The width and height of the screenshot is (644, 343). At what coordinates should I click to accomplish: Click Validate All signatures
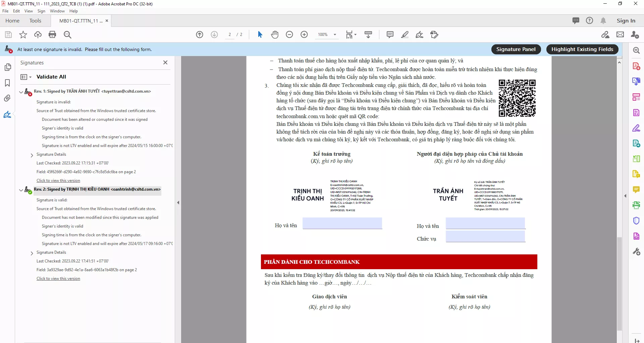pos(51,77)
